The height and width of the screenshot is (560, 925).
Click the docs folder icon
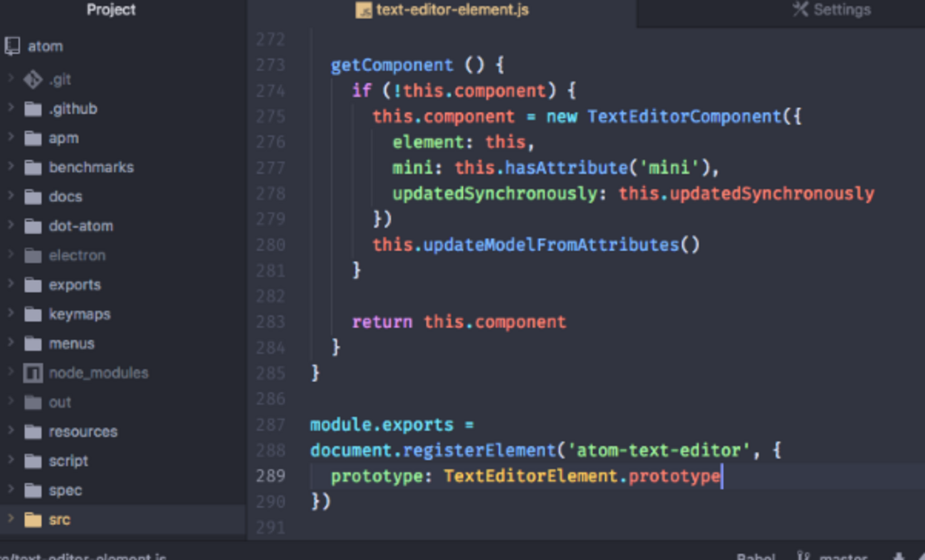coord(33,197)
